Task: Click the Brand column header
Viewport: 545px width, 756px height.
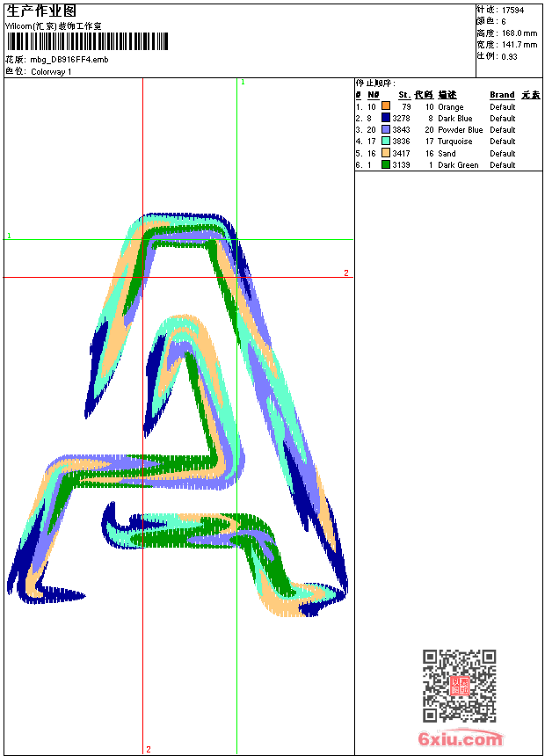Action: pos(502,95)
